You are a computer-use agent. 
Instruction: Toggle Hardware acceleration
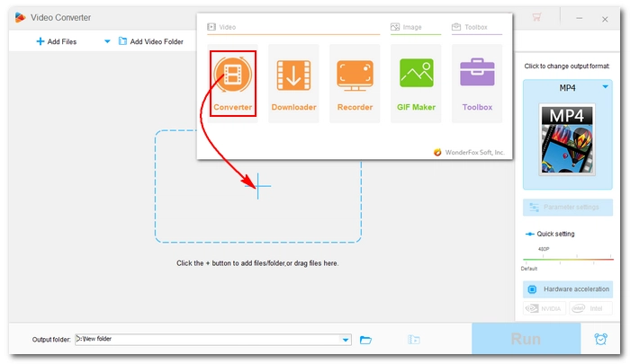[568, 289]
